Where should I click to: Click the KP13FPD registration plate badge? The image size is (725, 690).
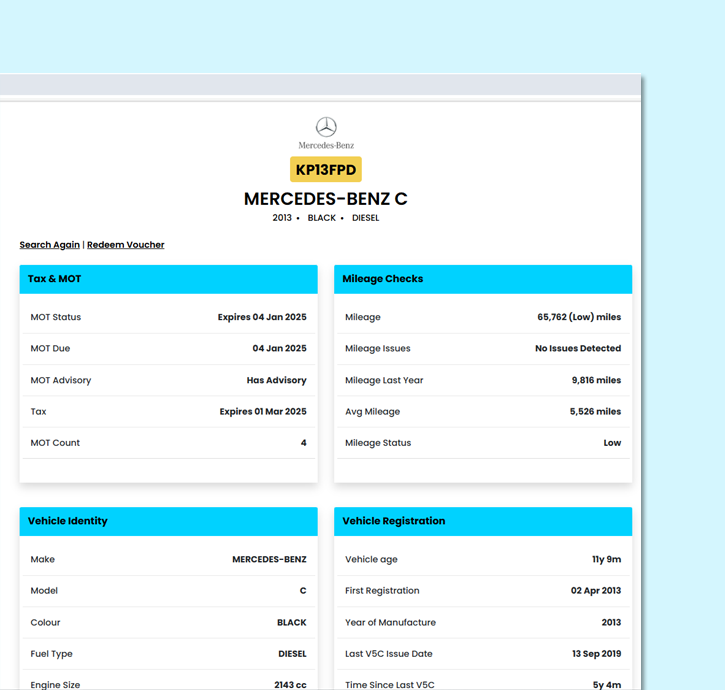[326, 170]
